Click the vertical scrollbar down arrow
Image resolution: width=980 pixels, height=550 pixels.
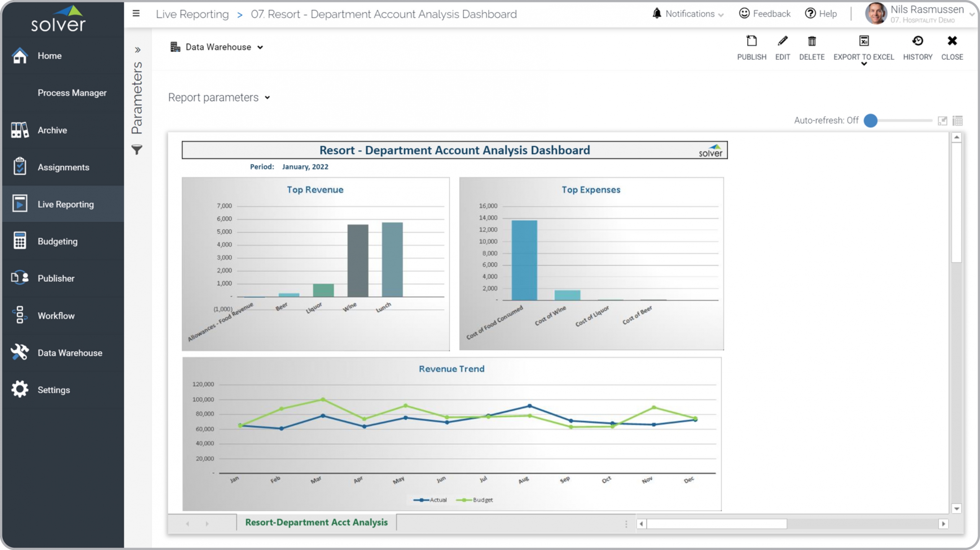[x=956, y=509]
